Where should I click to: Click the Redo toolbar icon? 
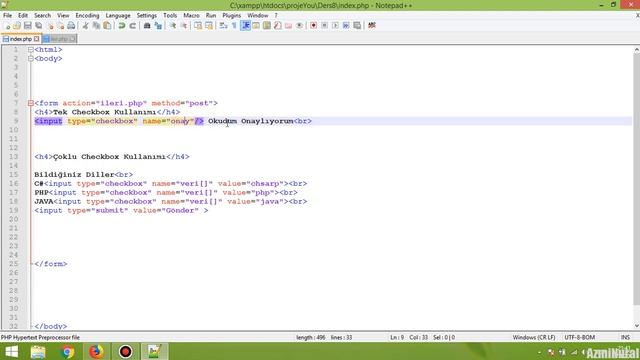point(132,26)
